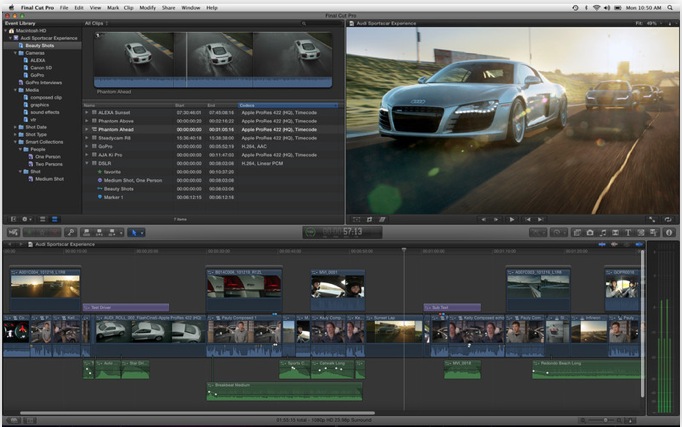Sort by the Codecs column header
The image size is (682, 427).
click(288, 105)
